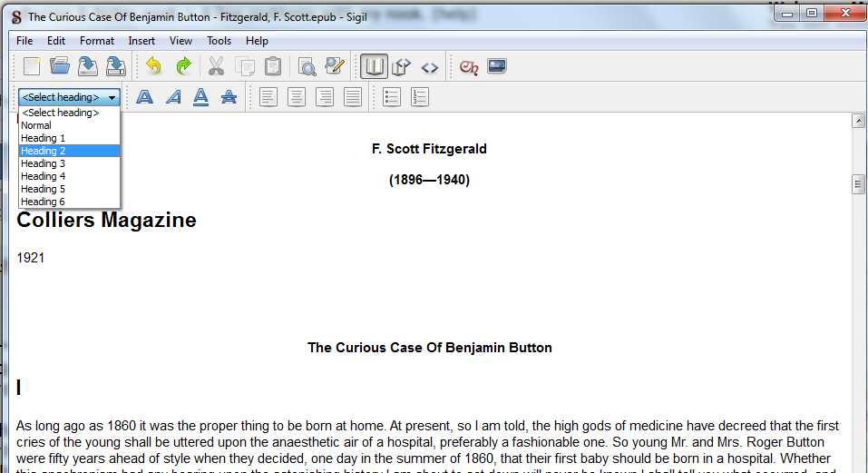Switch to Code View
Screen dimensions: 868x473
pyautogui.click(x=430, y=67)
